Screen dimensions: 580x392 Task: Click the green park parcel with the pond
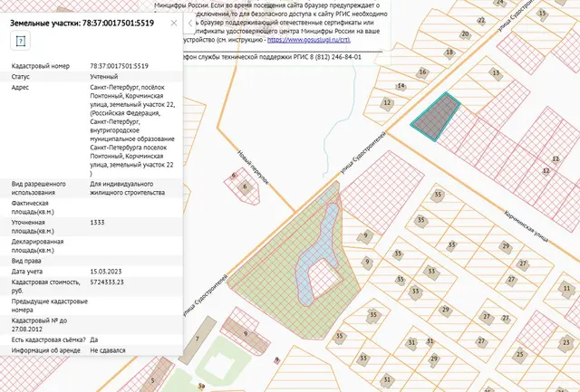pos(274,273)
